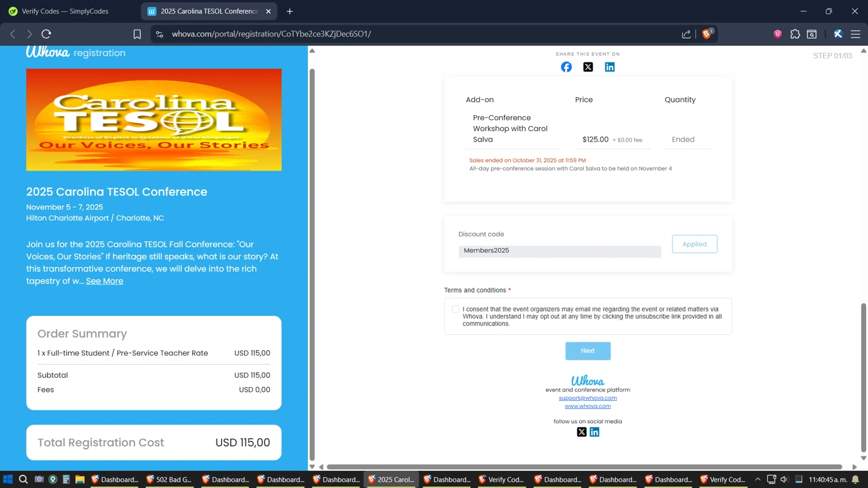The image size is (868, 488).
Task: Click the left panel vertical scrollbar
Action: tap(312, 265)
